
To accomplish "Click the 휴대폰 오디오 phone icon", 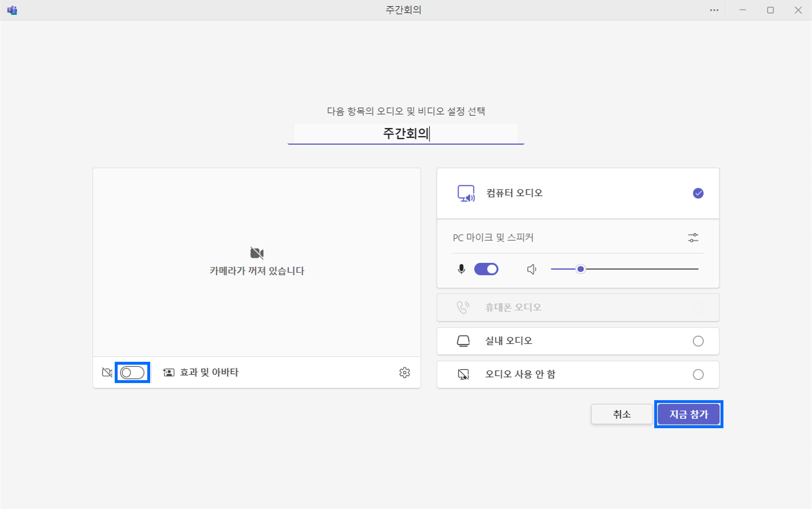I will point(463,307).
